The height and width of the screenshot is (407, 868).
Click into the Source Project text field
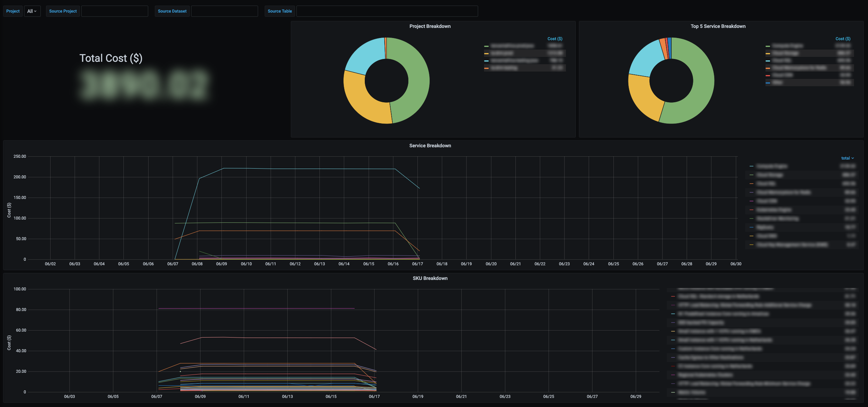[x=114, y=11]
